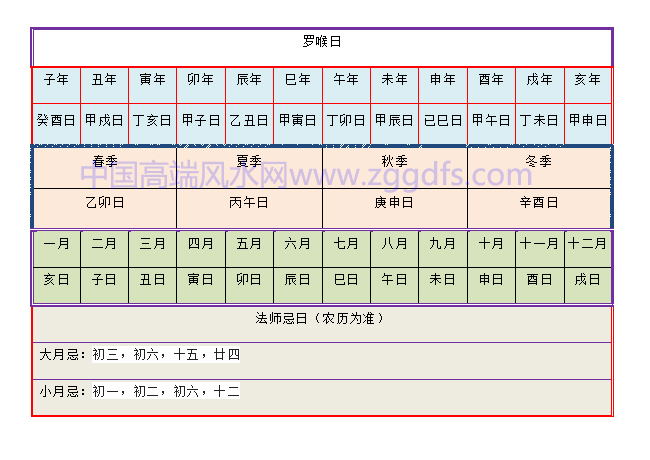Select the 卯日 cell
650x460 pixels.
coord(250,285)
